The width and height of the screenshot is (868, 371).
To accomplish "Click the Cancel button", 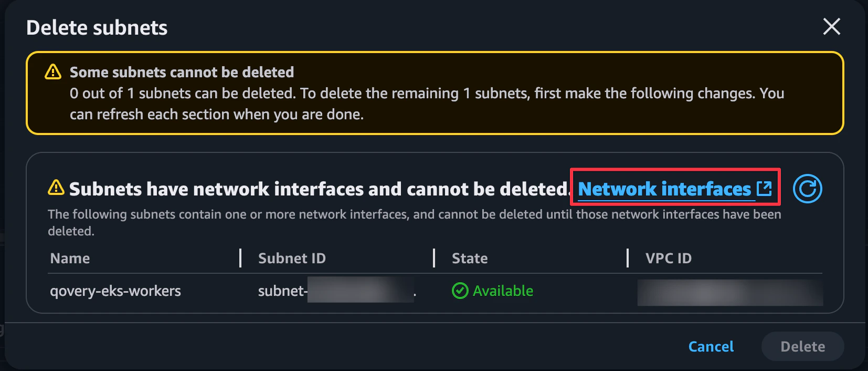I will 711,346.
